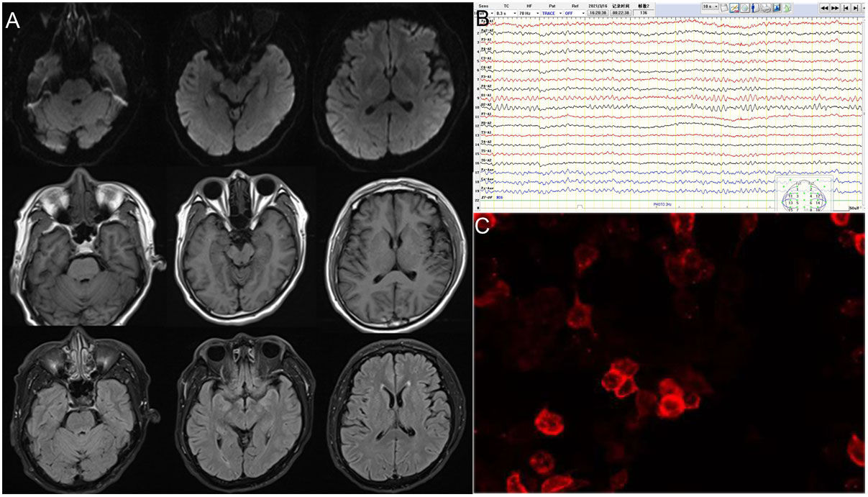Click the 00:22:38 elapsed time button
Screen dimensions: 868x497
tap(620, 13)
